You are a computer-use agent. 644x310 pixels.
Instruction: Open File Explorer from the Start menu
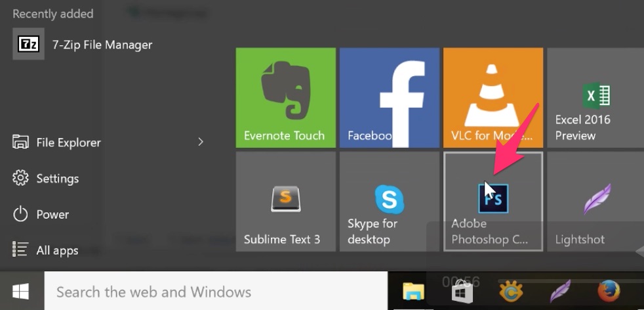56,143
